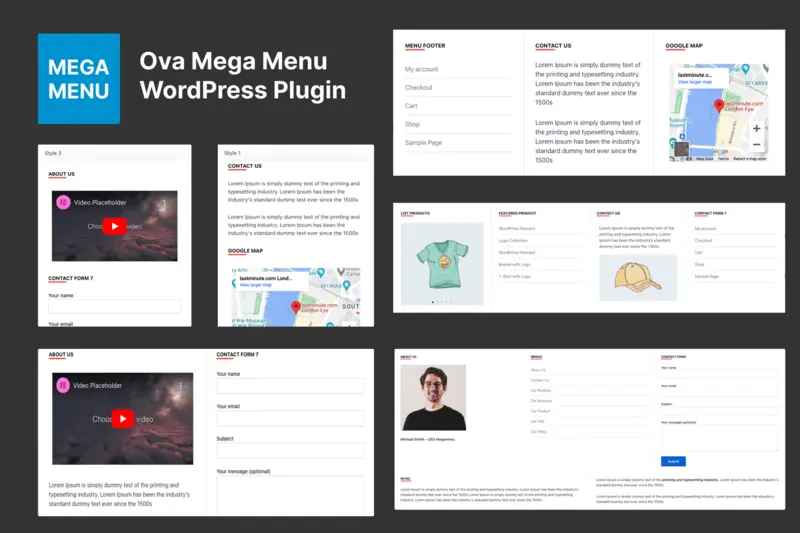
Task: Click View larger map in the top-right map
Action: pos(695,82)
